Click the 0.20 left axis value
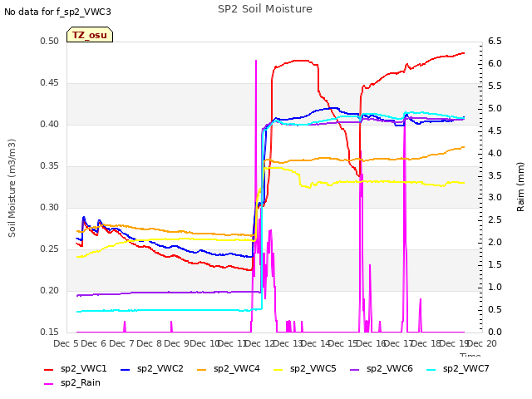This screenshot has height=399, width=532. point(50,290)
